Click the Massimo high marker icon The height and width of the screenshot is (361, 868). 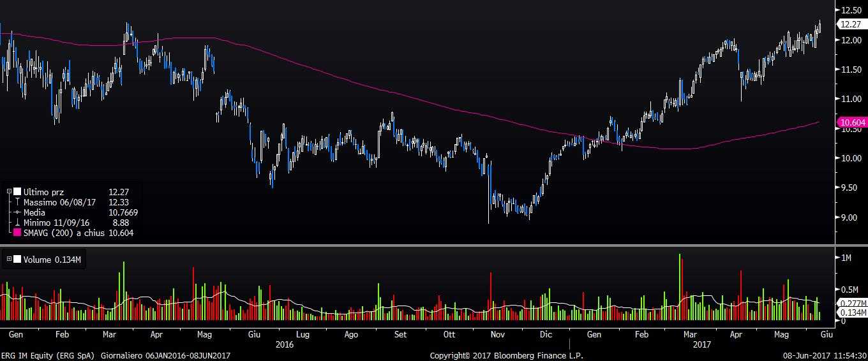[17, 202]
